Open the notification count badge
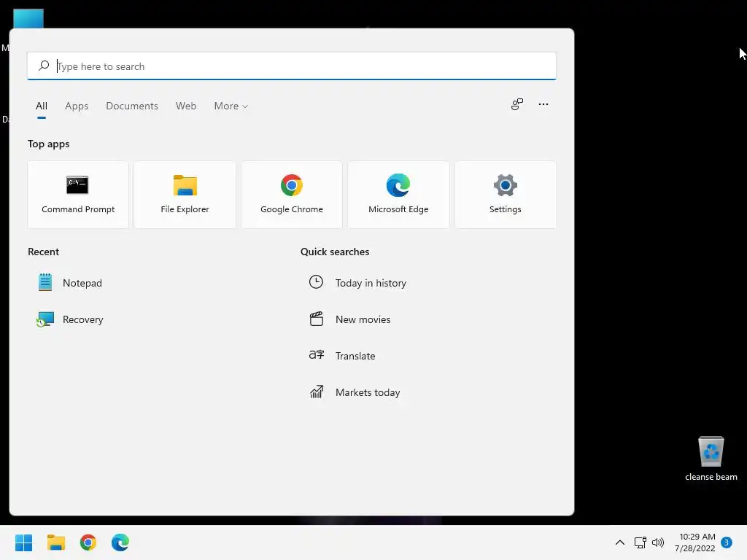The width and height of the screenshot is (747, 560). pos(727,542)
